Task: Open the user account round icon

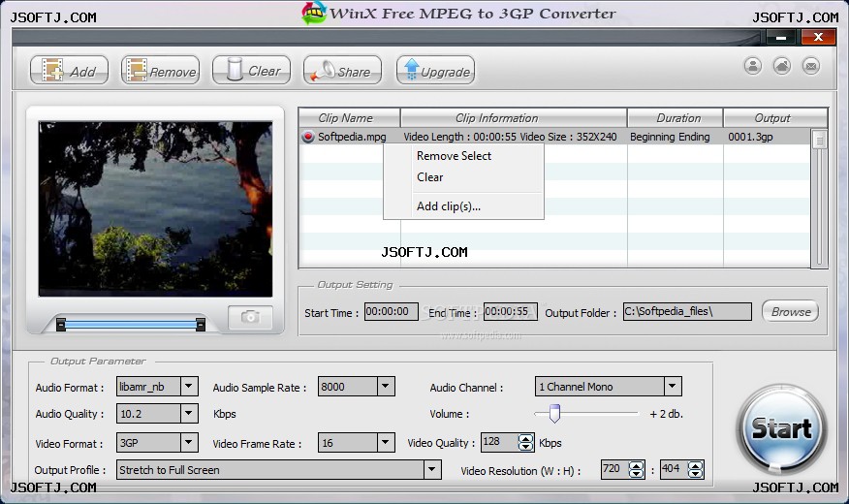Action: point(753,66)
